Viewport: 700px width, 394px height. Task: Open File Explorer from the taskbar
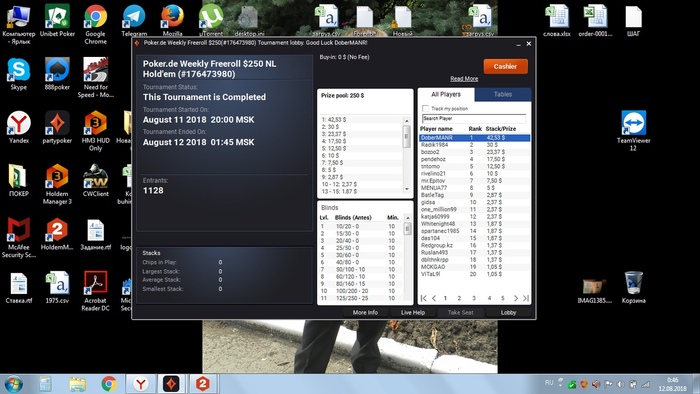coord(77,384)
